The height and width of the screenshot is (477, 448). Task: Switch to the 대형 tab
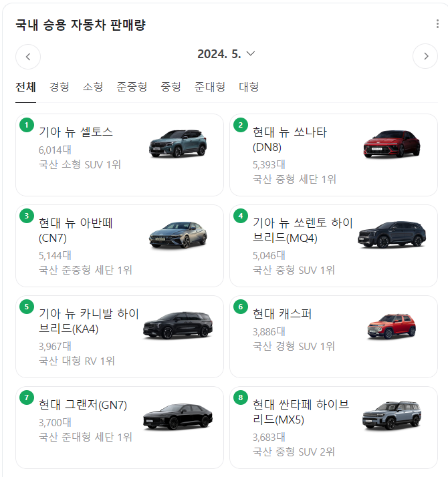pos(249,87)
